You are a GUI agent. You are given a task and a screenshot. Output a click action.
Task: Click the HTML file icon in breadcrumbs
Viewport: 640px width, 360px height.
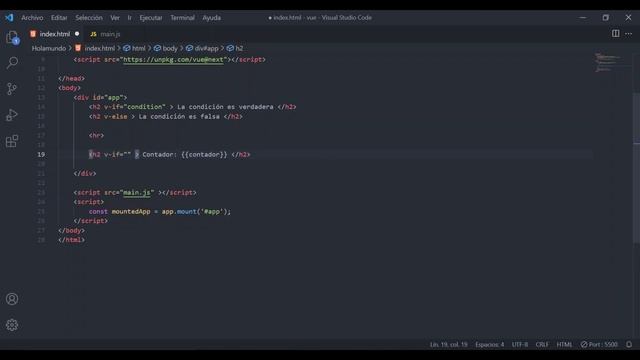pos(78,48)
